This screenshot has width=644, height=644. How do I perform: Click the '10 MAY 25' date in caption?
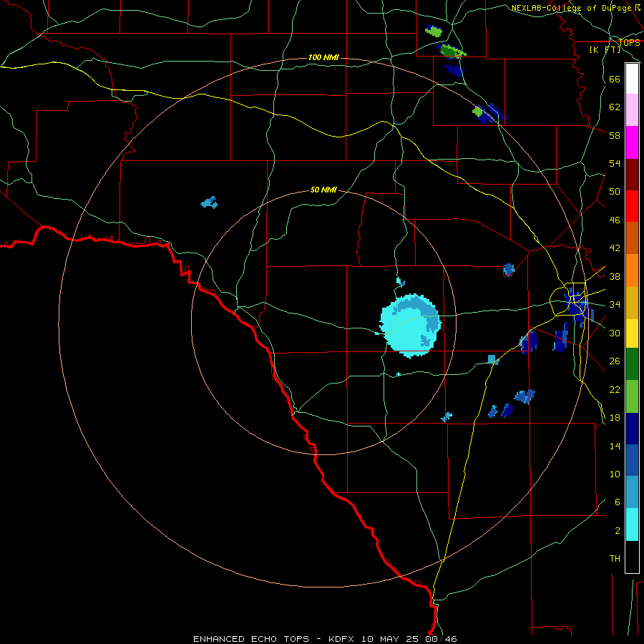[x=390, y=639]
